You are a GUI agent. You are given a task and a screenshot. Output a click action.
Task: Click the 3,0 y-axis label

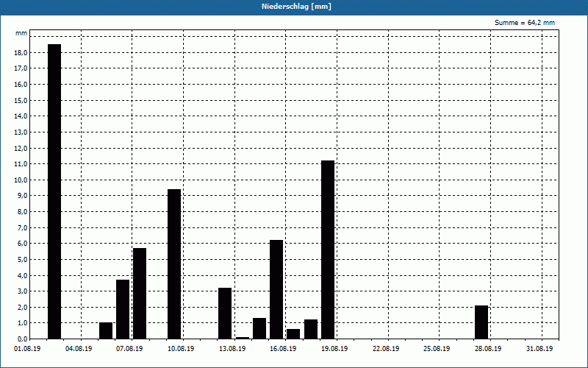point(21,291)
